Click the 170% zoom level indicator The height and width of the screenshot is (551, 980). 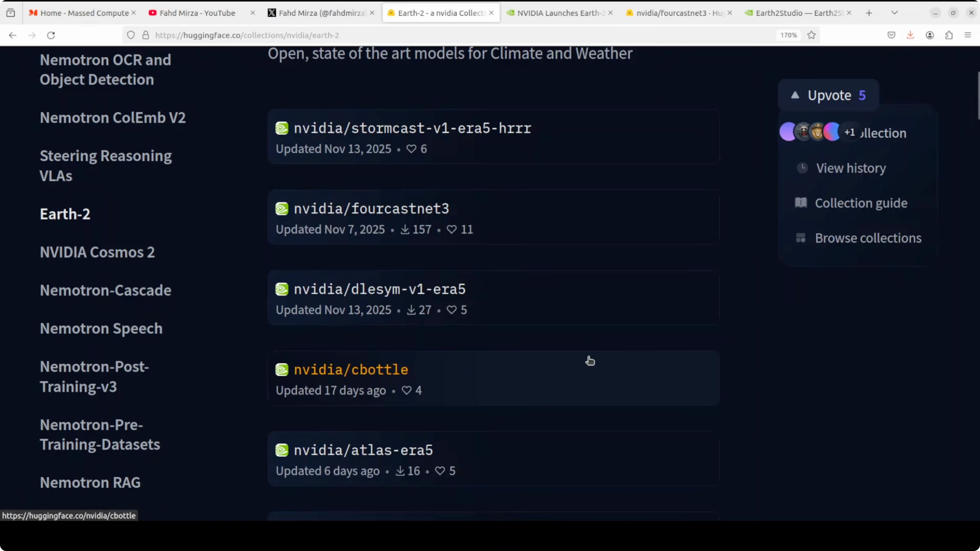pyautogui.click(x=789, y=35)
